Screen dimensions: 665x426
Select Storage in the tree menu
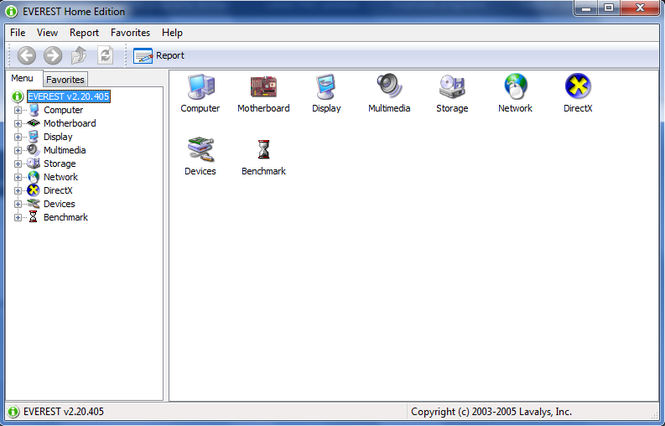coord(59,164)
